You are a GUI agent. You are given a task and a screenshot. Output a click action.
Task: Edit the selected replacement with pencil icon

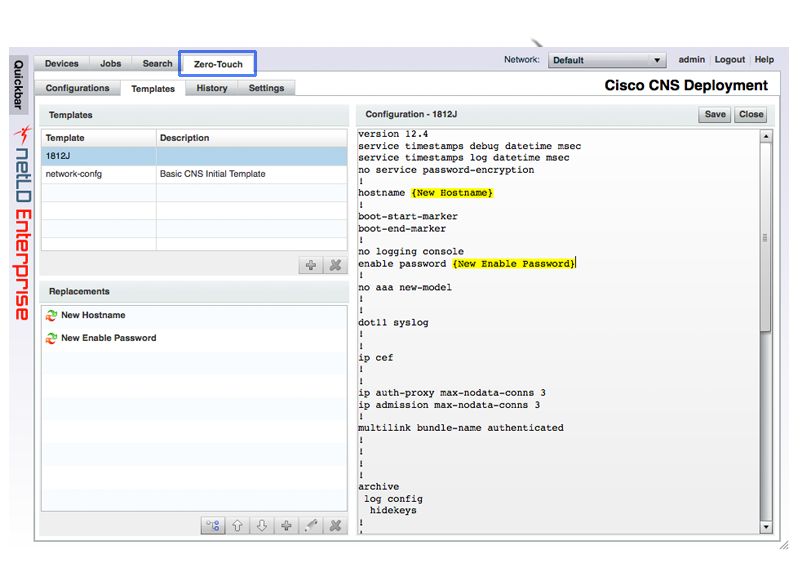[x=311, y=525]
